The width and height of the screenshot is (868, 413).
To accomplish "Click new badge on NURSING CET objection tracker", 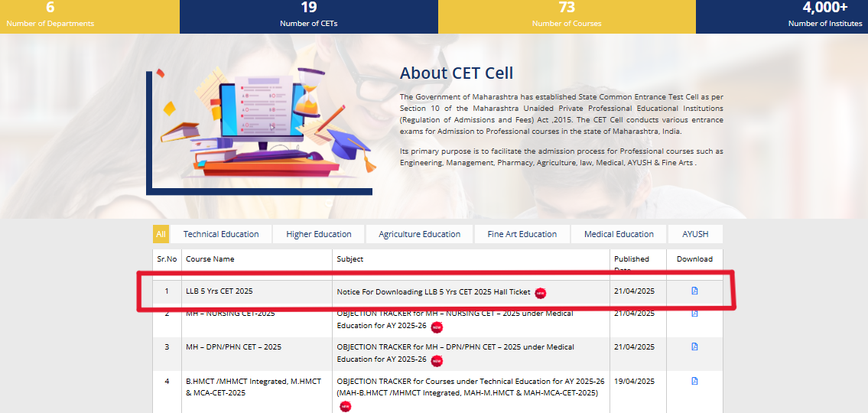I will 437,327.
